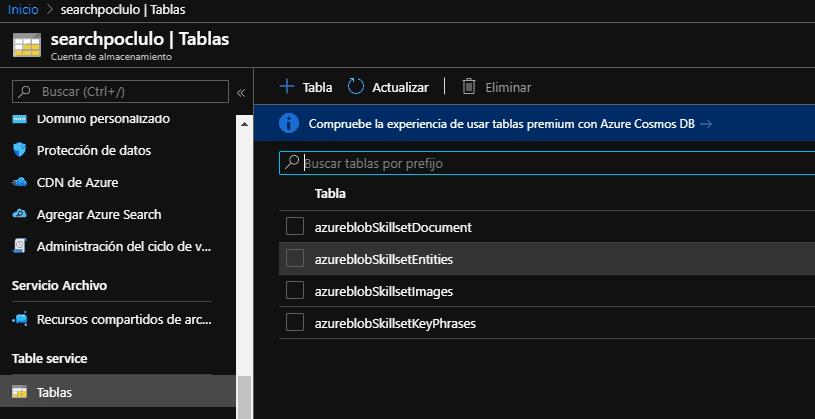Open Agregar Azure Search menu item
The width and height of the screenshot is (815, 419).
[x=99, y=215]
